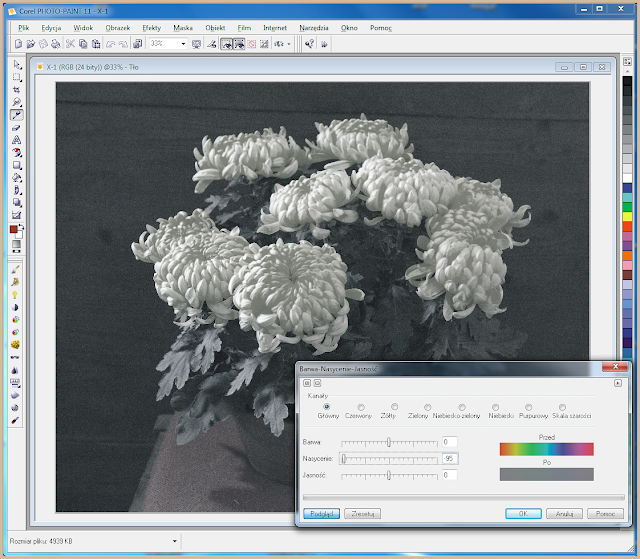
Task: Click the Anuluj button
Action: (564, 514)
